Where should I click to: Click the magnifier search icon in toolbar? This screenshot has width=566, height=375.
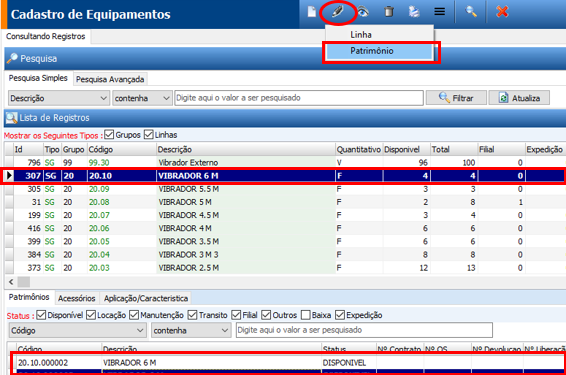point(471,12)
